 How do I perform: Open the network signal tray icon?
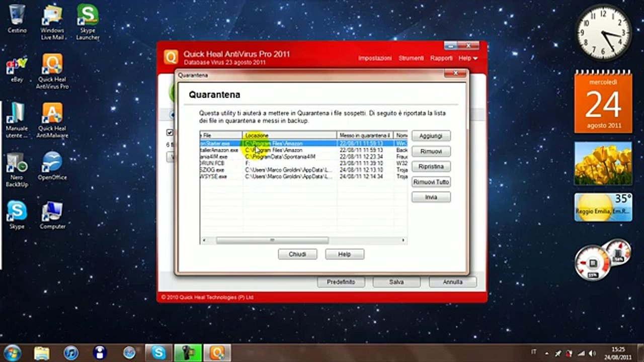(582, 353)
